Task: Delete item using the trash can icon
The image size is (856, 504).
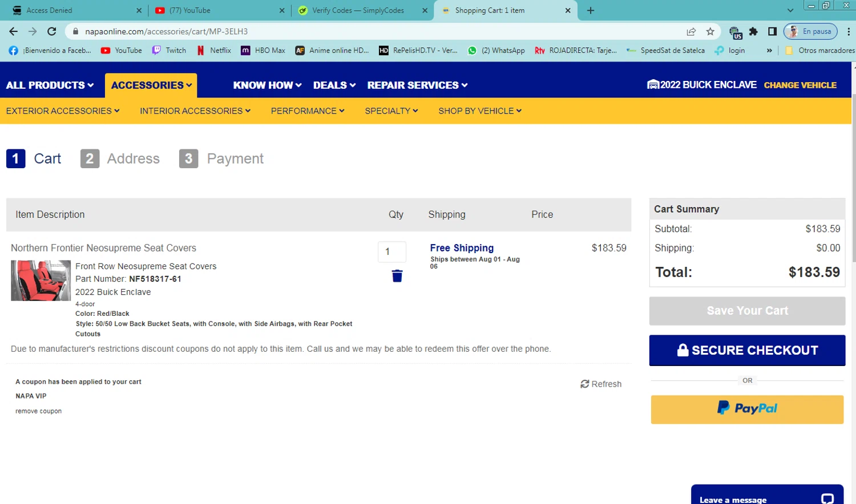Action: click(x=397, y=276)
